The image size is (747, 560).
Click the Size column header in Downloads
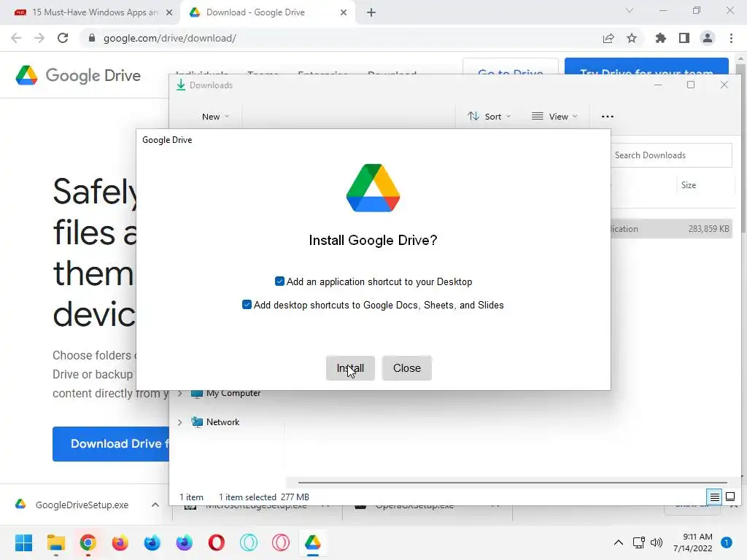click(x=689, y=185)
